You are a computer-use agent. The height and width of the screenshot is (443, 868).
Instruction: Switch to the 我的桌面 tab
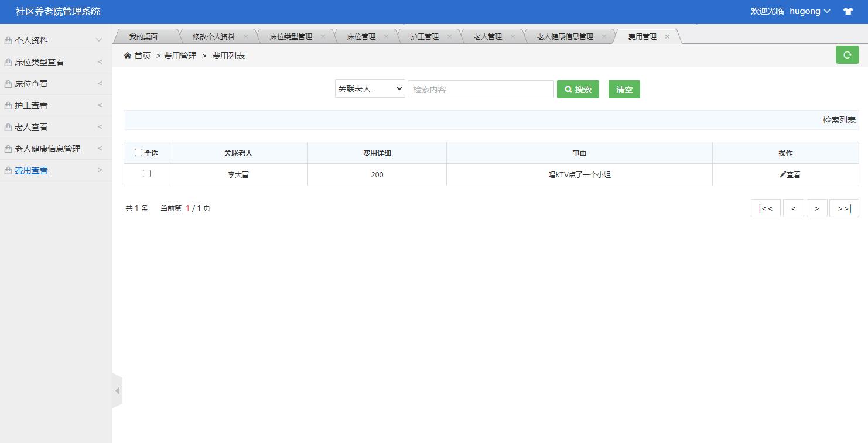coord(145,36)
